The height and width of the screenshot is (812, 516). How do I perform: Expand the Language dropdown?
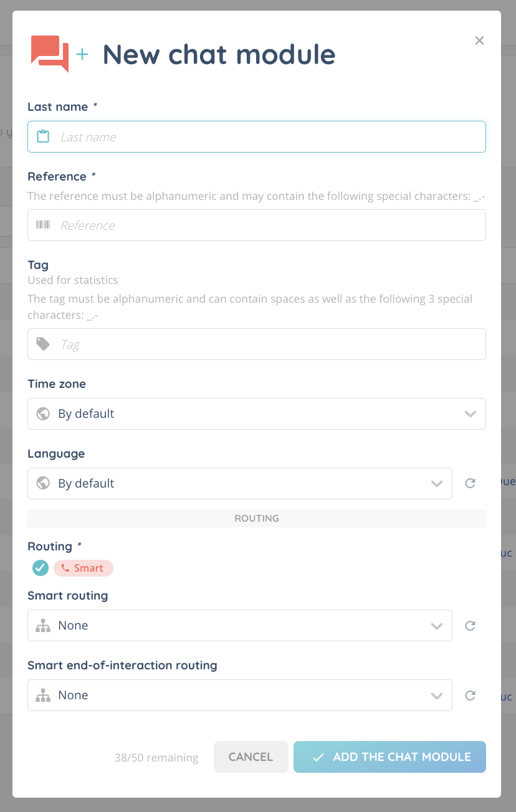436,484
